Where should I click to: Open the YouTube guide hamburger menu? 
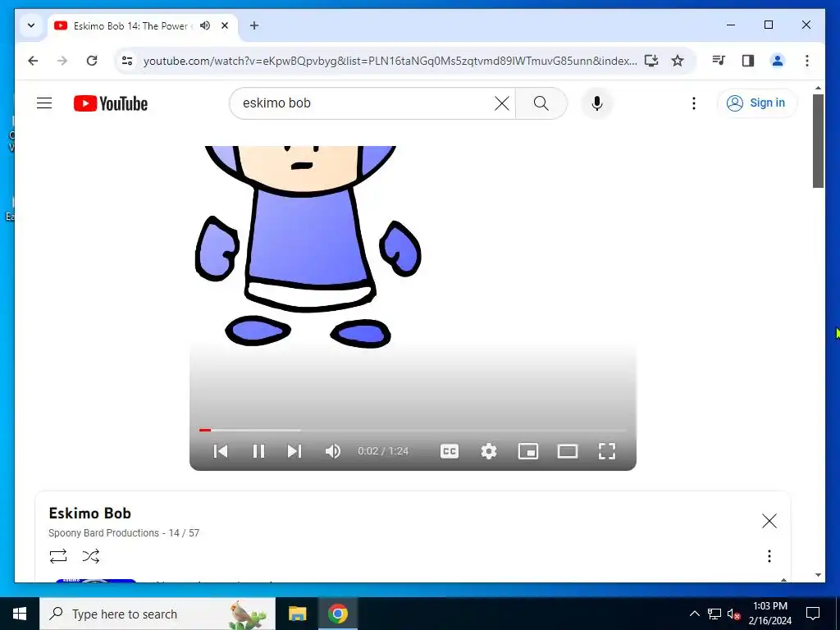point(44,103)
